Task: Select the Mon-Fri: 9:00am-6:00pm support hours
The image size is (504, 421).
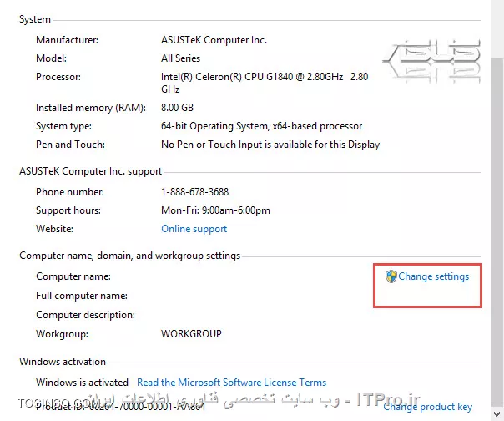Action: 215,210
